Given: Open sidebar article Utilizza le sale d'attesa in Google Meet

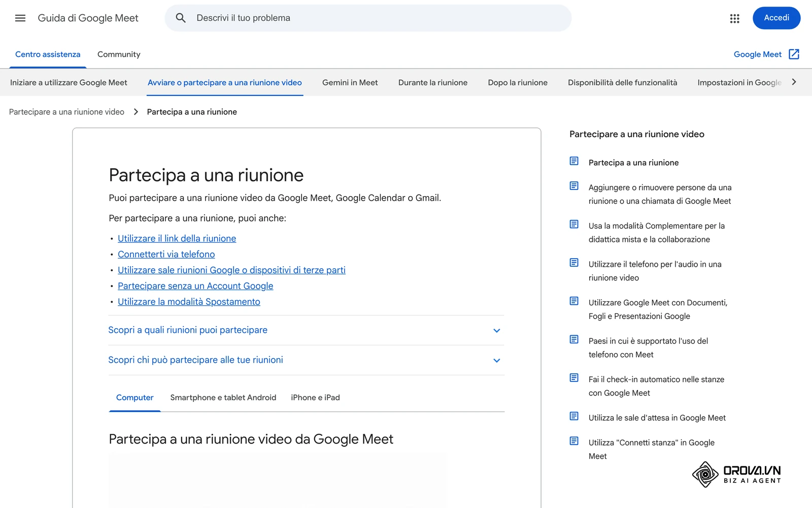Looking at the screenshot, I should click(657, 418).
